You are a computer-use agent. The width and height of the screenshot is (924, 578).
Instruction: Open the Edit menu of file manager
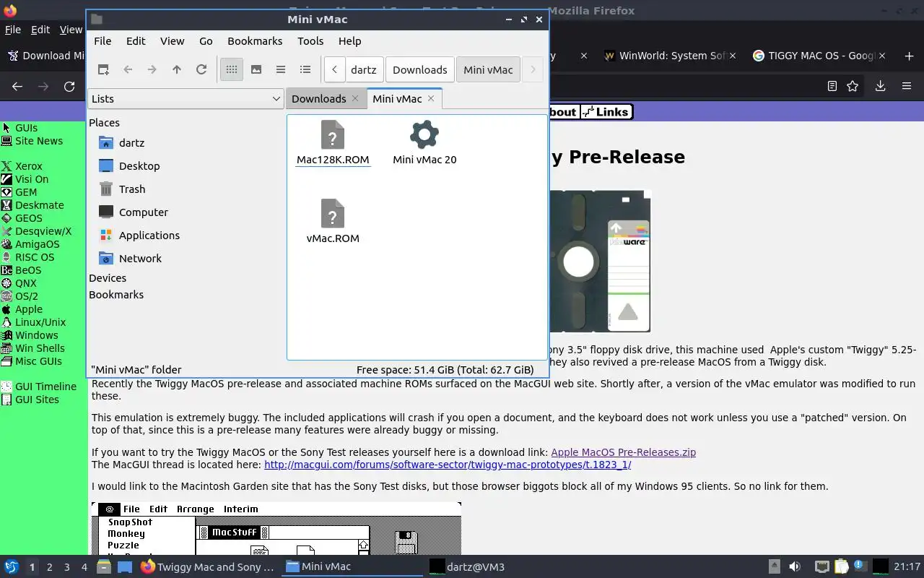point(136,41)
